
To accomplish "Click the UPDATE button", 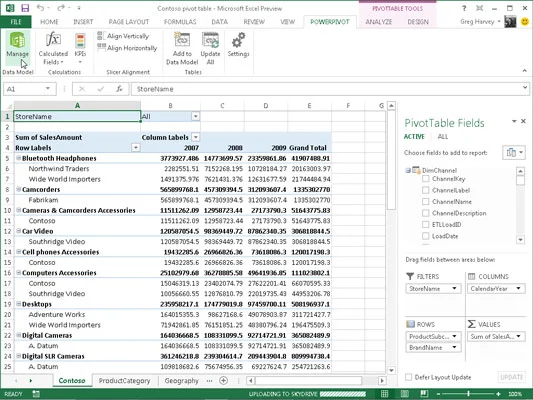I will click(x=512, y=377).
